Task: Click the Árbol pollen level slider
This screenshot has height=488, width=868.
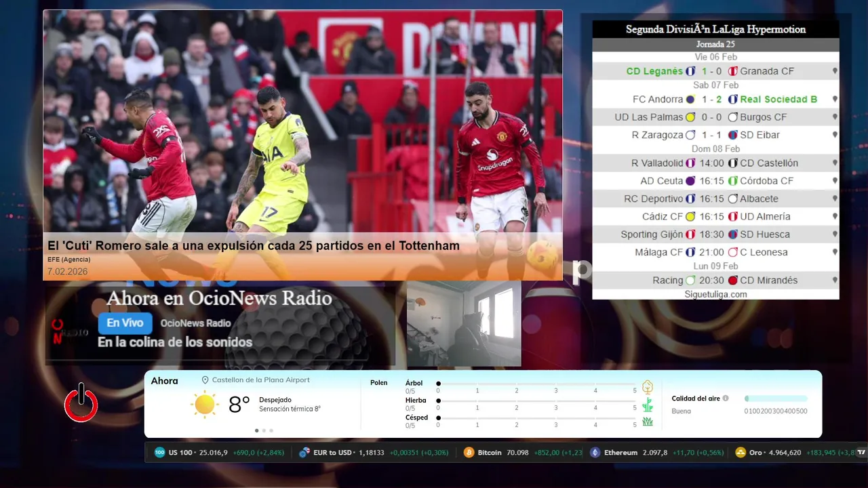Action: point(536,384)
